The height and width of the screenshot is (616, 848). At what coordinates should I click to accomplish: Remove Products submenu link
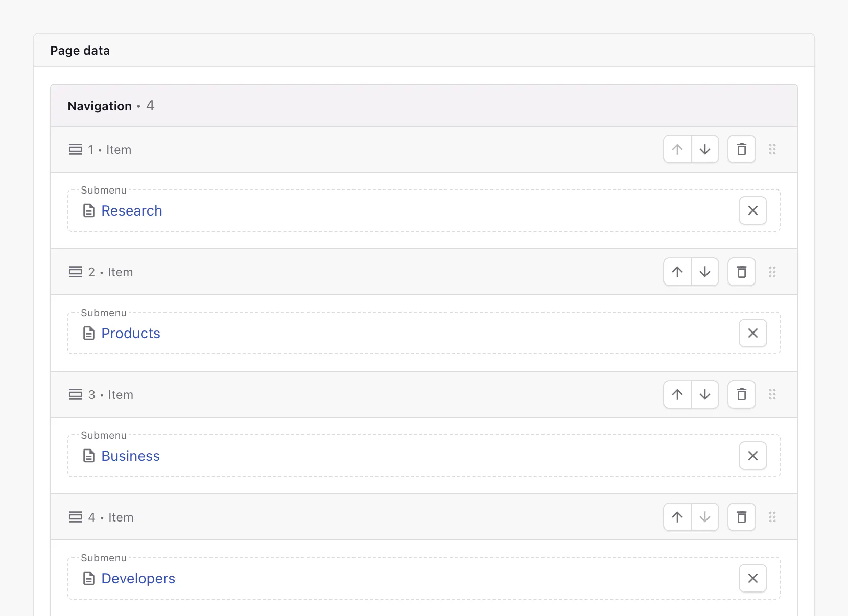753,333
